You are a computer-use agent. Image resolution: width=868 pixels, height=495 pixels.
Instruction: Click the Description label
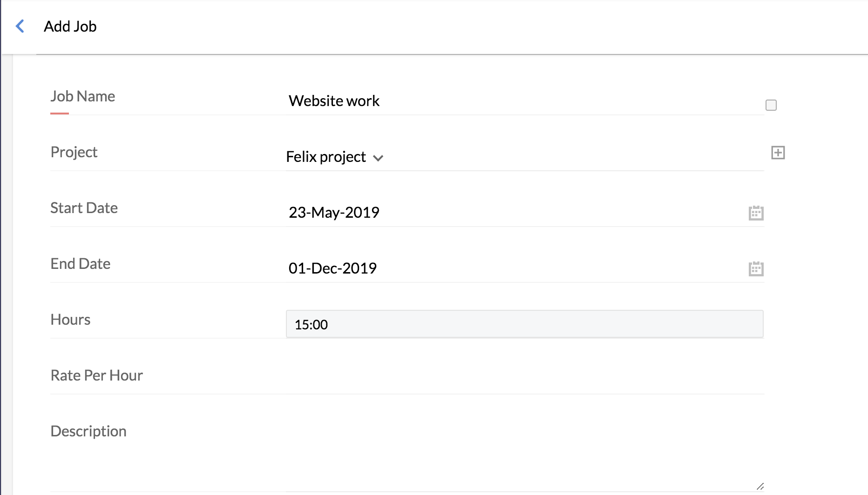tap(88, 431)
